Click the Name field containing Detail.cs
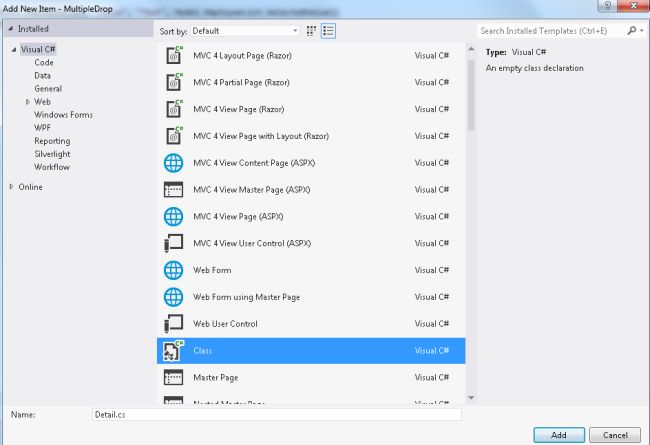 click(276, 414)
